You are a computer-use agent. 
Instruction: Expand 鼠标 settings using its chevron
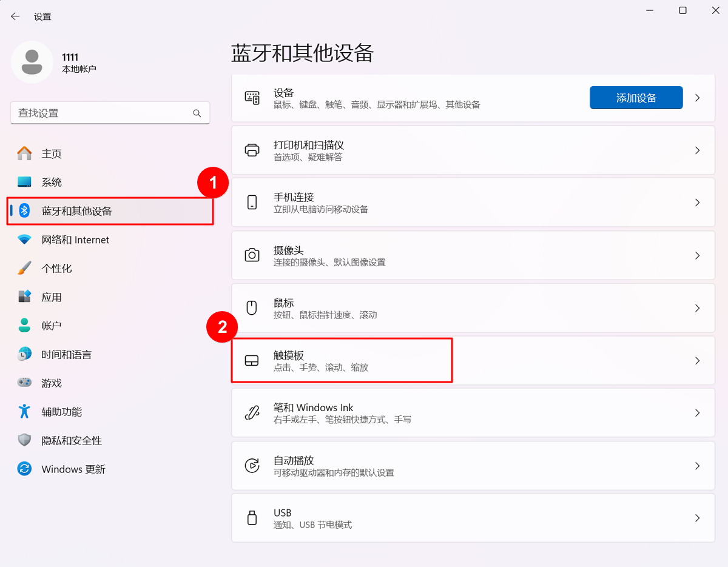pos(697,308)
